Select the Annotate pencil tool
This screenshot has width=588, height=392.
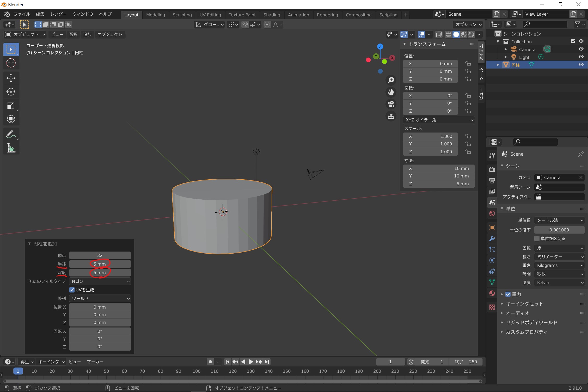tap(11, 134)
